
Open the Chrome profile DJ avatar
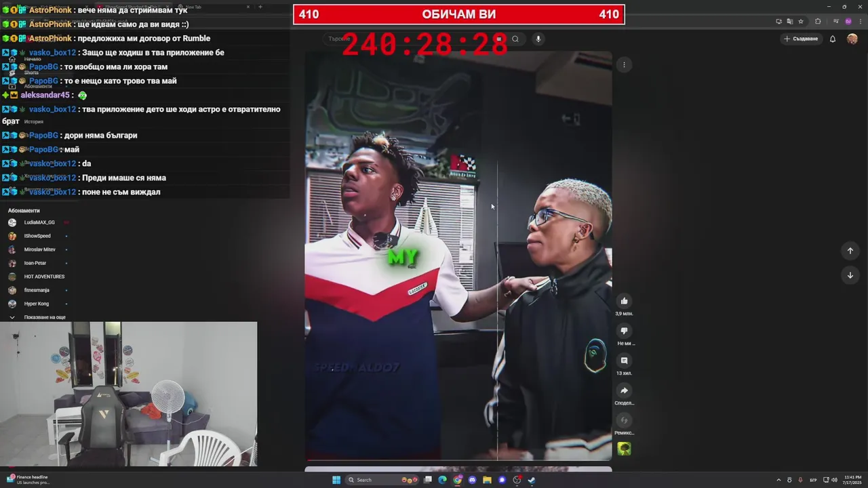848,21
